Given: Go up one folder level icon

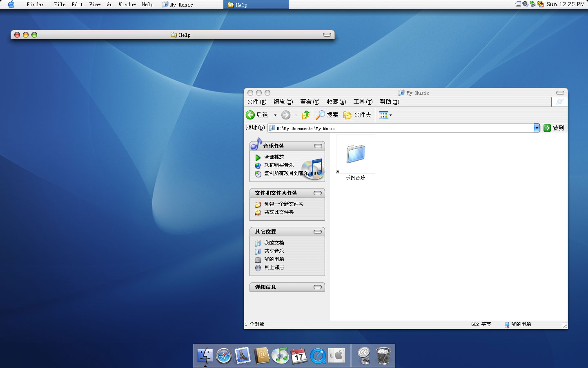Looking at the screenshot, I should (x=305, y=115).
